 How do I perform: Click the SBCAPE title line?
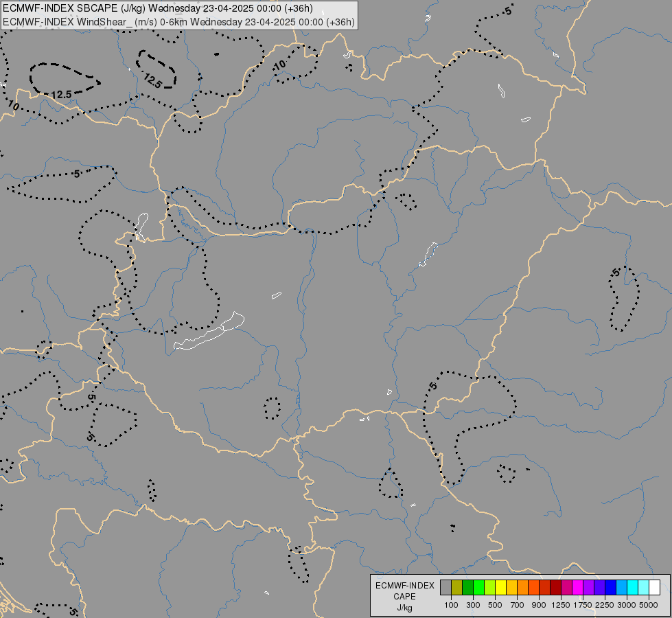(x=158, y=8)
